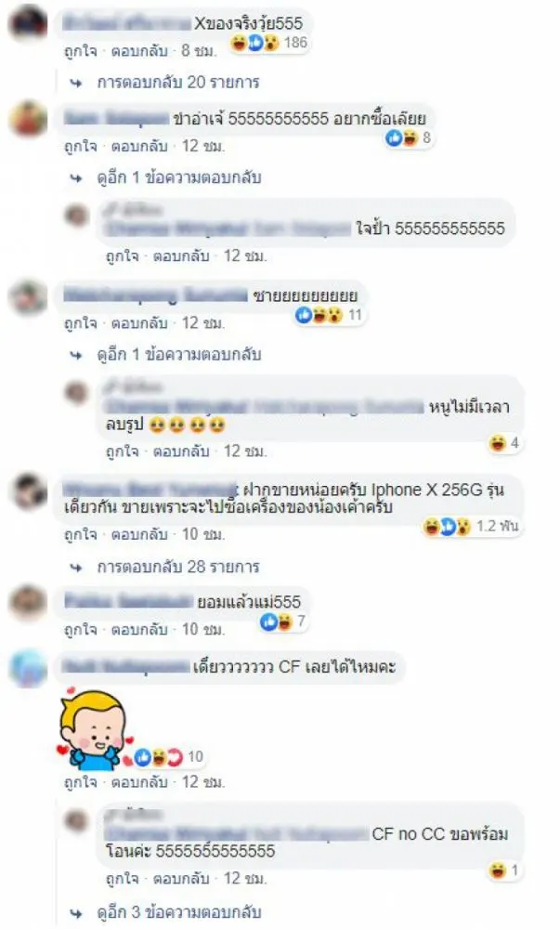The width and height of the screenshot is (560, 929).
Task: Open reactions showing 1.2 พัน count
Action: pos(471,526)
